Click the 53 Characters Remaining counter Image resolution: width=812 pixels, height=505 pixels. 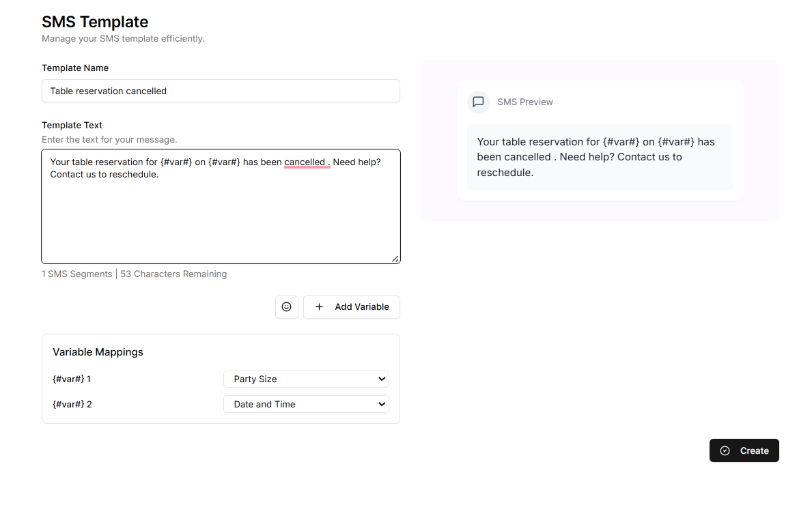(x=173, y=274)
